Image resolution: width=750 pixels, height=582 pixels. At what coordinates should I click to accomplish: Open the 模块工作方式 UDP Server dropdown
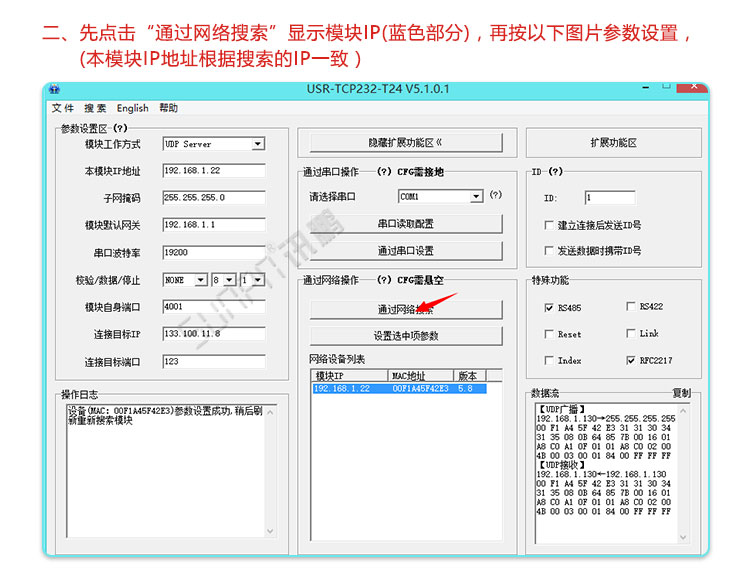pyautogui.click(x=257, y=144)
